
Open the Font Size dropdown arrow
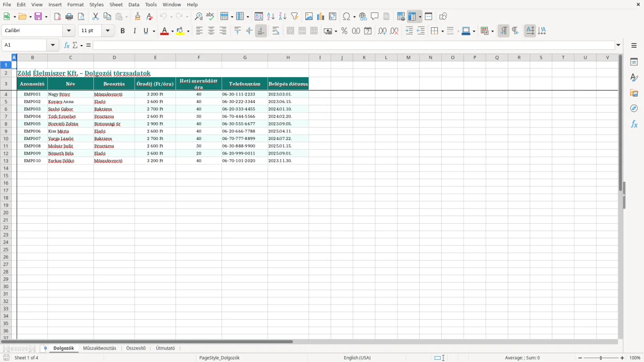point(108,31)
